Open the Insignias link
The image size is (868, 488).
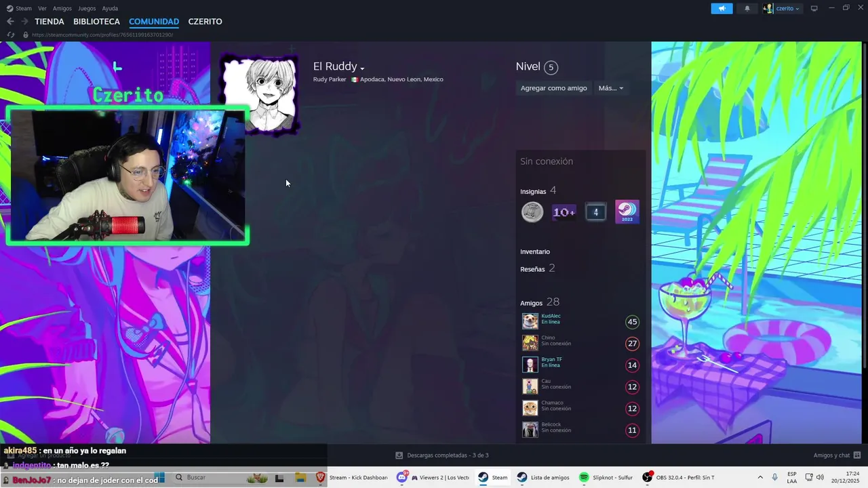click(533, 192)
